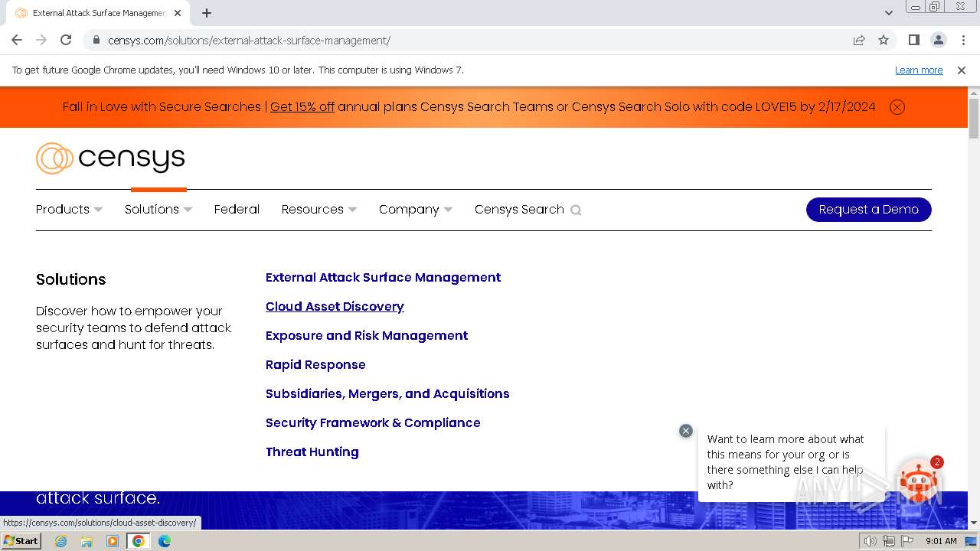
Task: Open the network tray icon
Action: [x=889, y=541]
